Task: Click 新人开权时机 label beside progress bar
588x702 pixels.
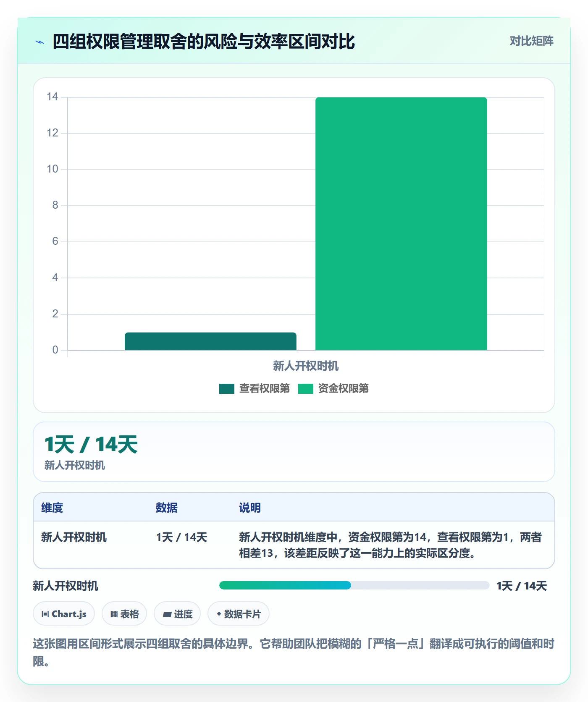Action: point(66,586)
